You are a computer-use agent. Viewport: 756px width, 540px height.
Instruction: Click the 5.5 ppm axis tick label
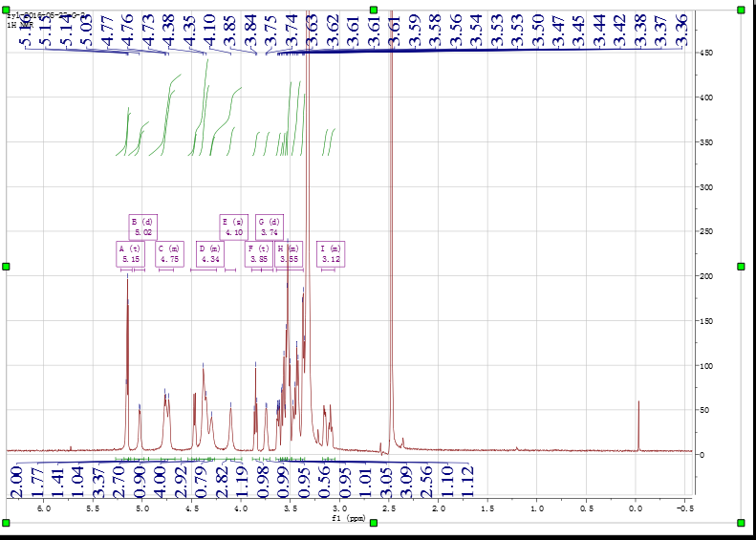[x=93, y=508]
